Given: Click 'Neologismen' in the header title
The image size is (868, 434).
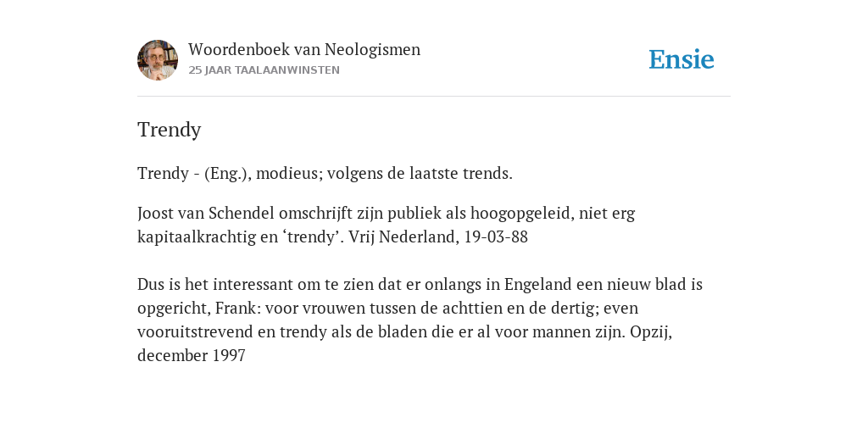Looking at the screenshot, I should [373, 50].
